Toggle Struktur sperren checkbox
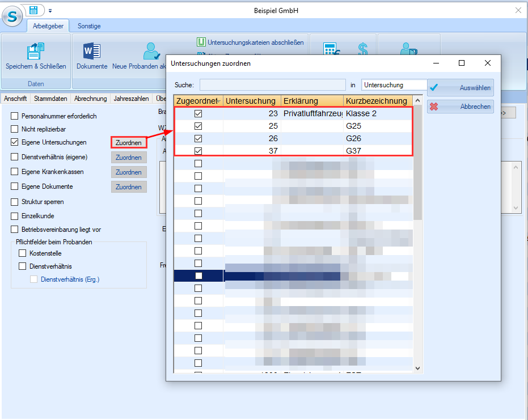Image resolution: width=528 pixels, height=420 pixels. [x=15, y=202]
